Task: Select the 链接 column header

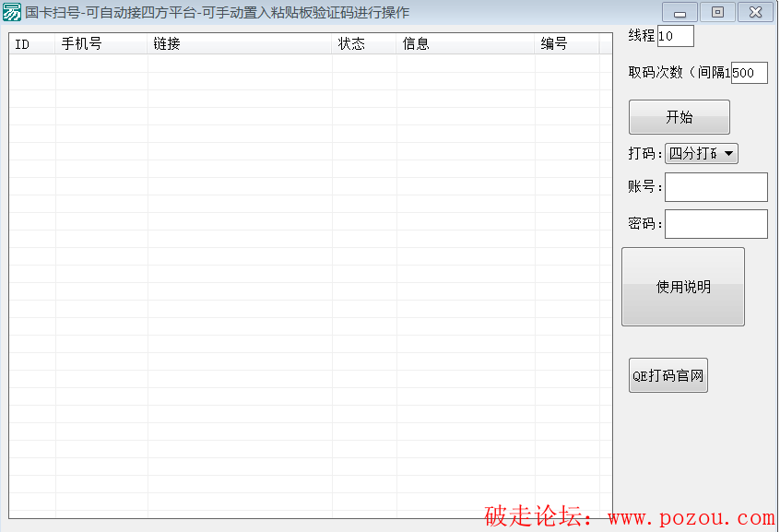Action: 240,43
